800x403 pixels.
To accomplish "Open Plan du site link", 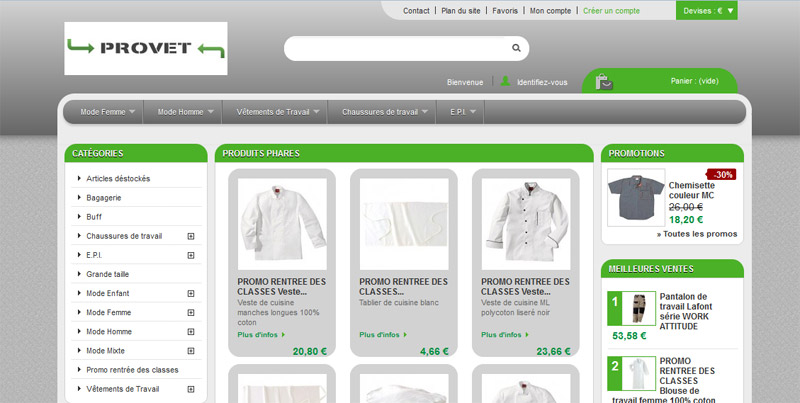I will pyautogui.click(x=461, y=11).
